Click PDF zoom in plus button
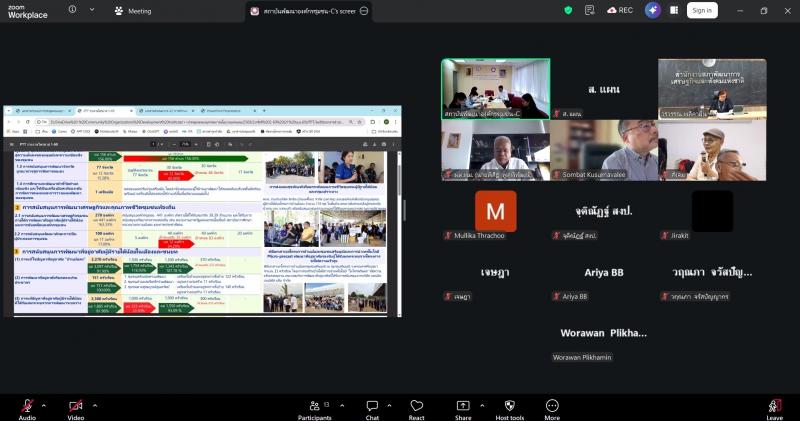This screenshot has height=421, width=800. pyautogui.click(x=196, y=144)
